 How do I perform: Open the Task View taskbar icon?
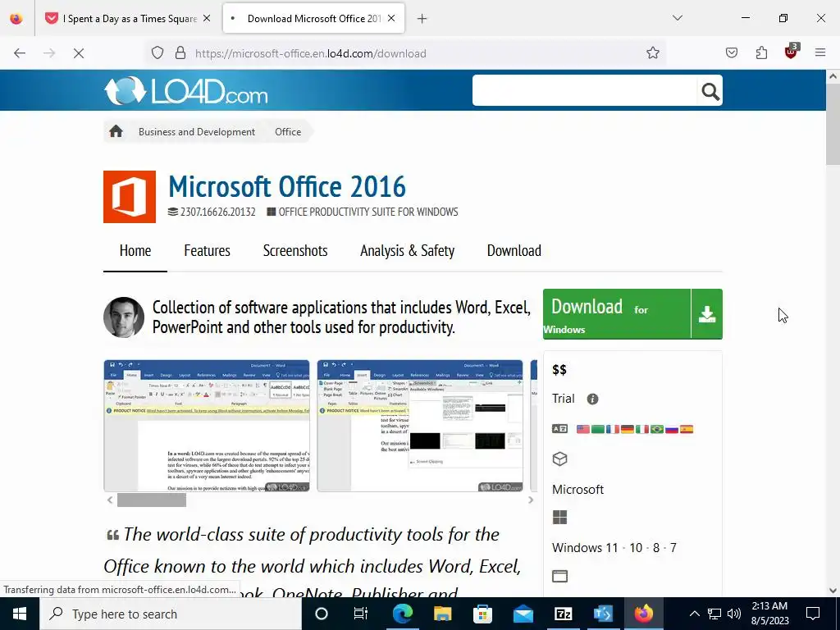[x=361, y=614]
